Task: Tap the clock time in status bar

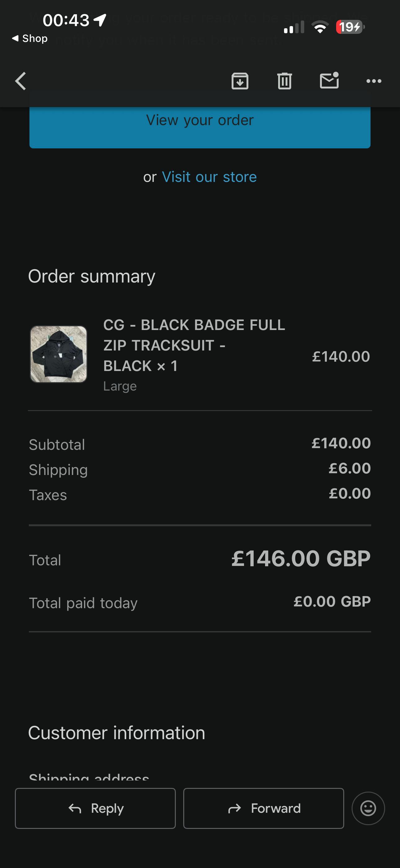Action: 66,20
